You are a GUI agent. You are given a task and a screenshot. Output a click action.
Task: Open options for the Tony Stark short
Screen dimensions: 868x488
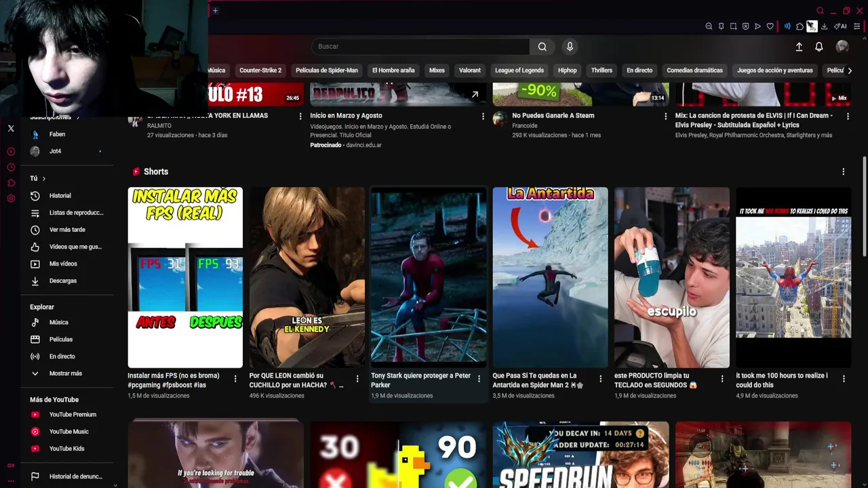[479, 378]
